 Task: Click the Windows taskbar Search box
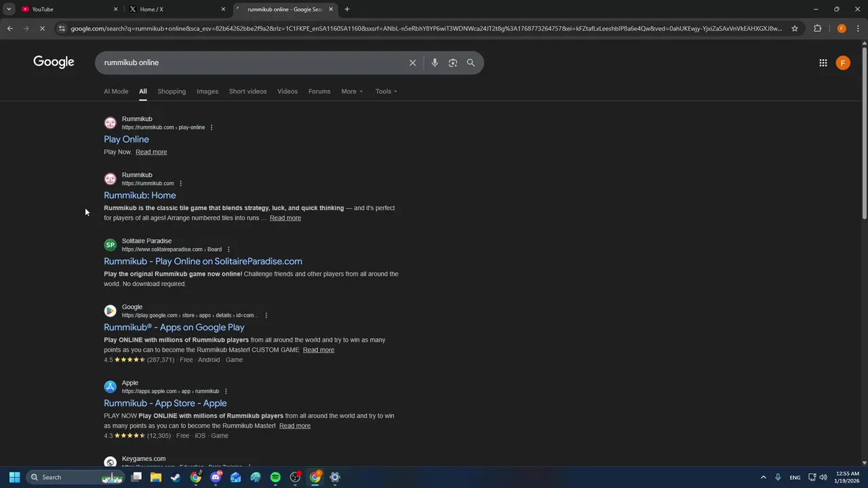(75, 477)
